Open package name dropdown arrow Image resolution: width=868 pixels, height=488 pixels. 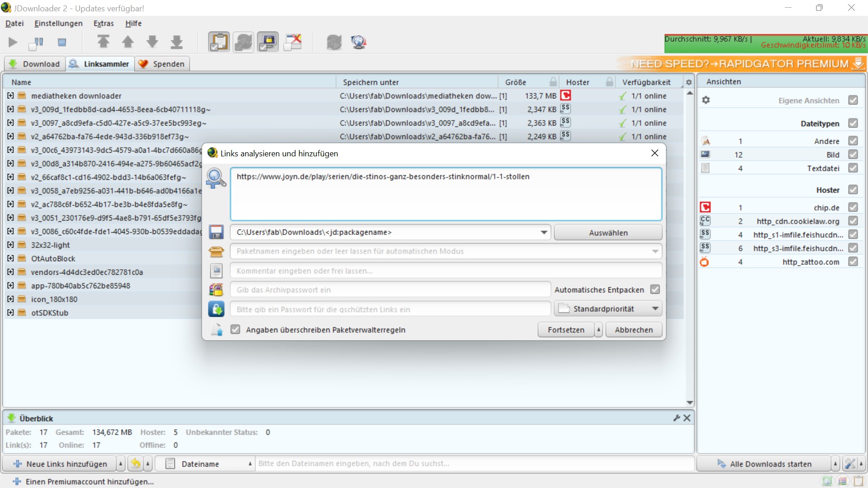[655, 251]
